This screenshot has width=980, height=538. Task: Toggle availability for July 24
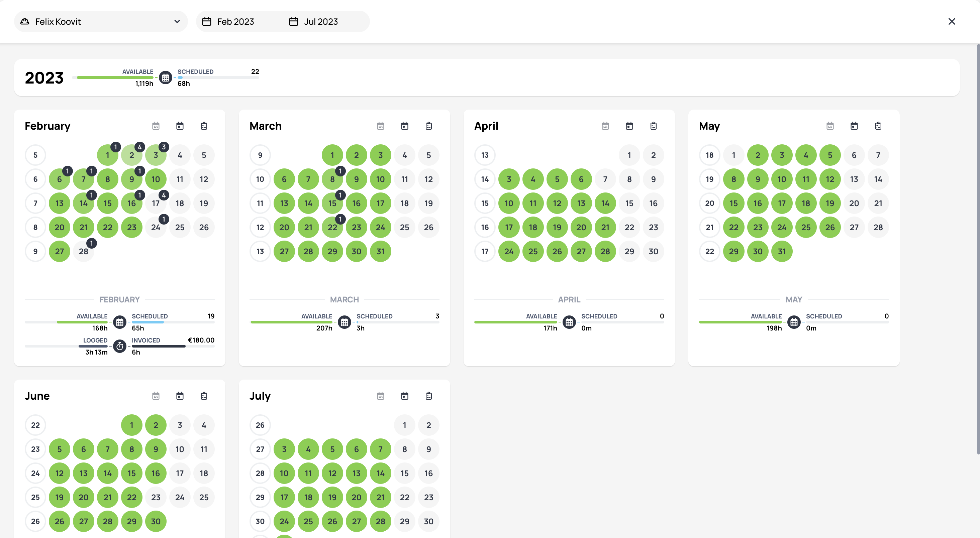[284, 521]
